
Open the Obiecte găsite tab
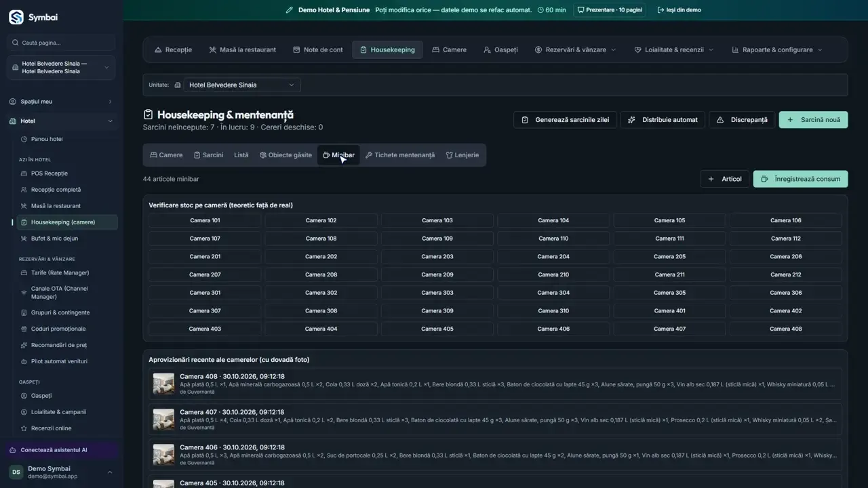[x=285, y=155]
